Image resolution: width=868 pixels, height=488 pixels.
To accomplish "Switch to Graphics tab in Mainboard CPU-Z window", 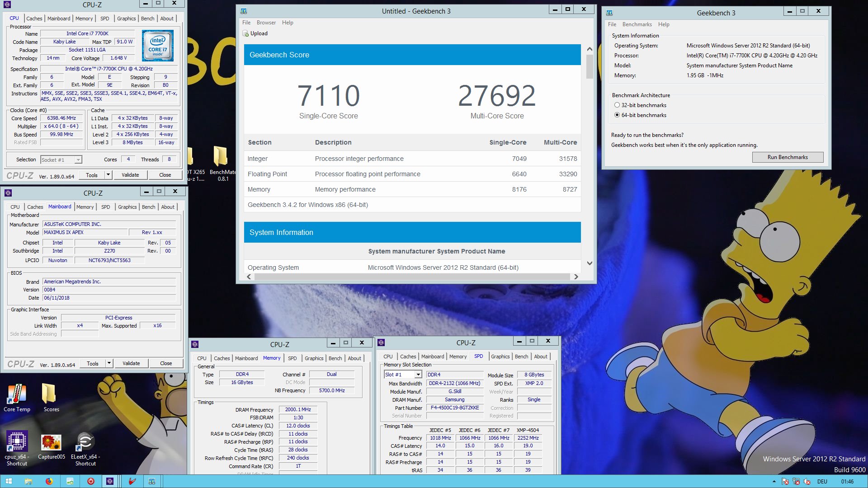I will [127, 207].
